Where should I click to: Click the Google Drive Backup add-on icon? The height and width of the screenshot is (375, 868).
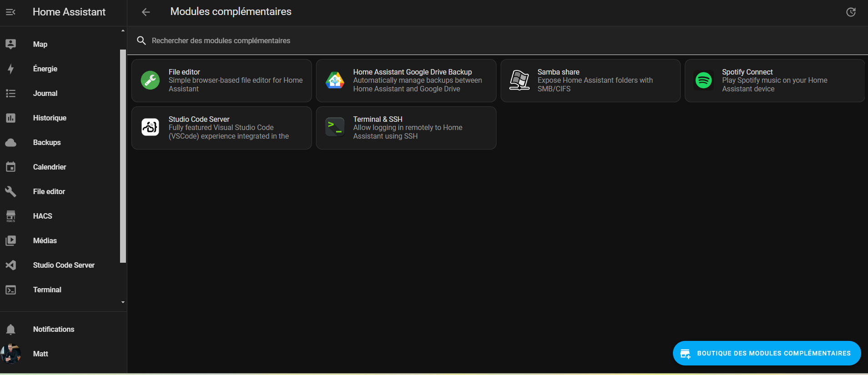pyautogui.click(x=335, y=80)
